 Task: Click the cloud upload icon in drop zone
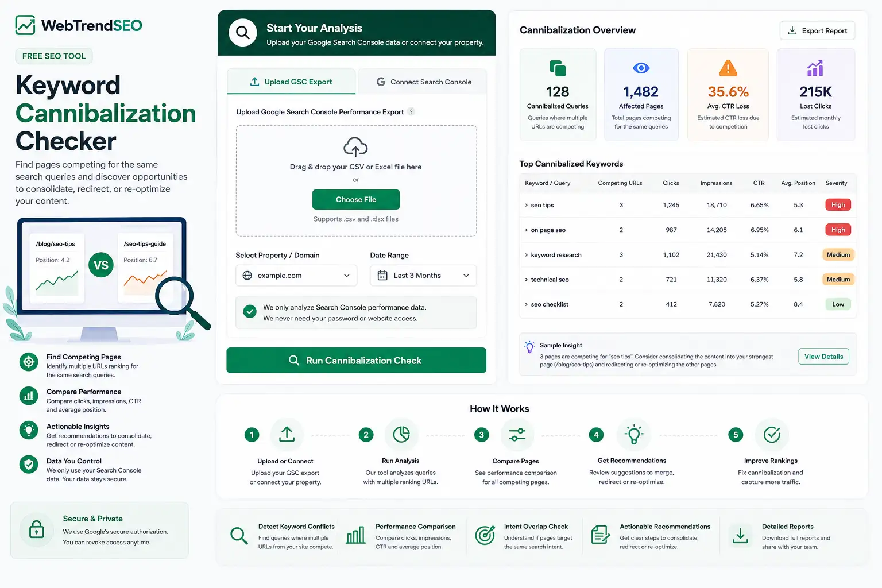point(355,147)
